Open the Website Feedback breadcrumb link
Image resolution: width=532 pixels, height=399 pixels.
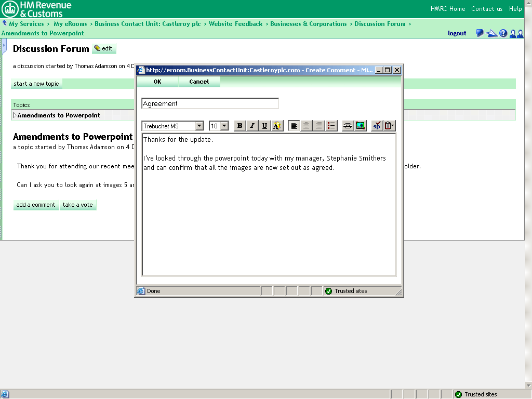point(236,24)
